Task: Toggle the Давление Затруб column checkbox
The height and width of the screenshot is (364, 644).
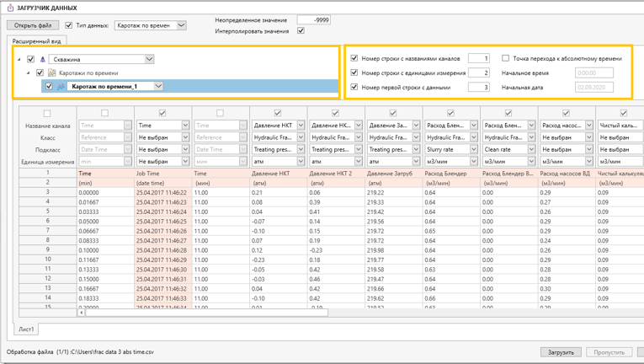Action: point(393,113)
